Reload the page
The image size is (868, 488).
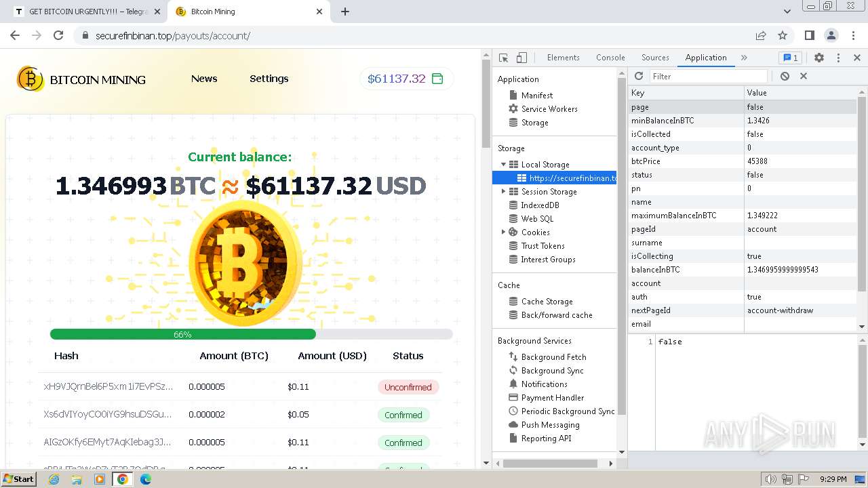coord(58,35)
